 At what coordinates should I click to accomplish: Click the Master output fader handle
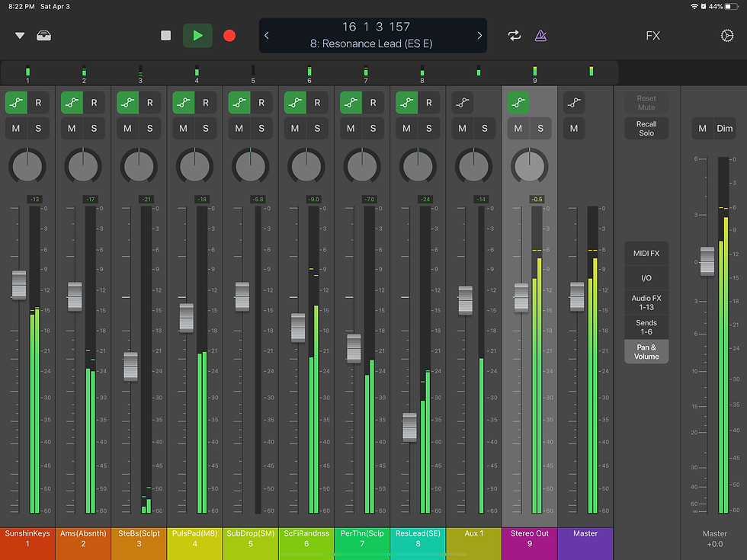[707, 261]
